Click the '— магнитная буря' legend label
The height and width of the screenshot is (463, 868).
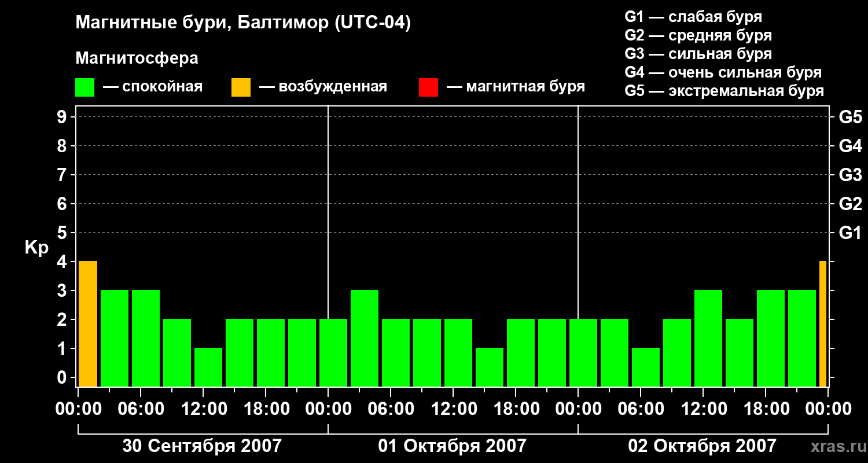[516, 87]
